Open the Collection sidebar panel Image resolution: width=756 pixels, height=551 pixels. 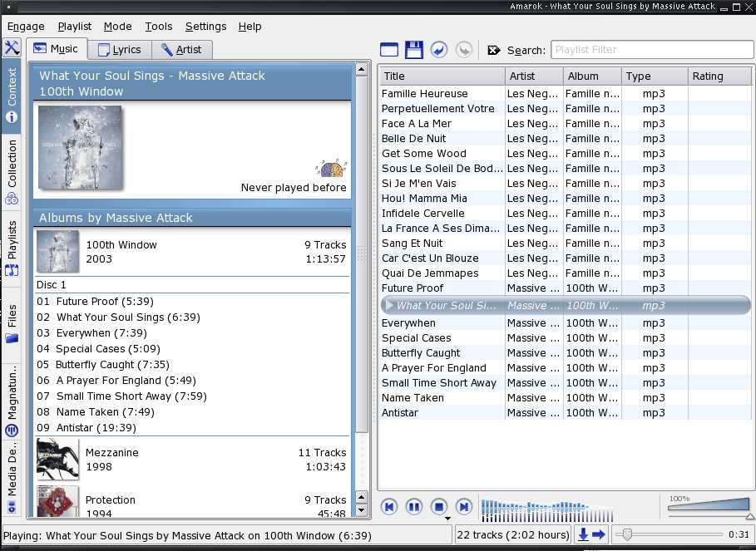coord(12,172)
